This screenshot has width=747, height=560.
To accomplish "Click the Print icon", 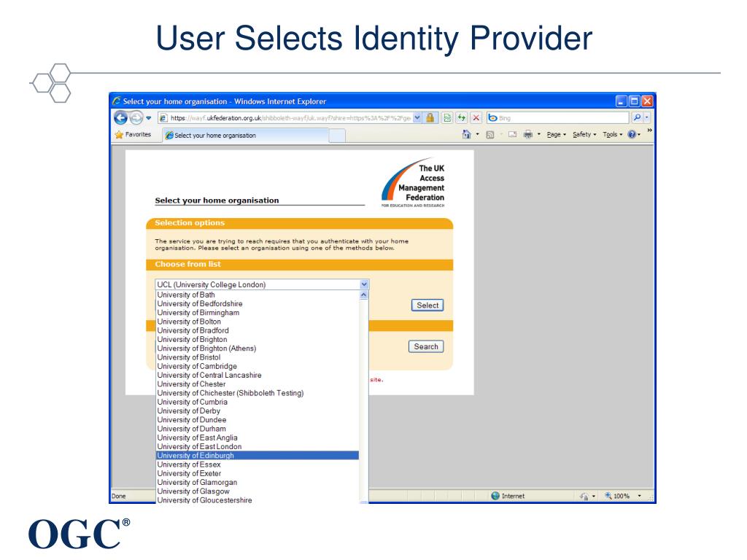I will tap(528, 134).
